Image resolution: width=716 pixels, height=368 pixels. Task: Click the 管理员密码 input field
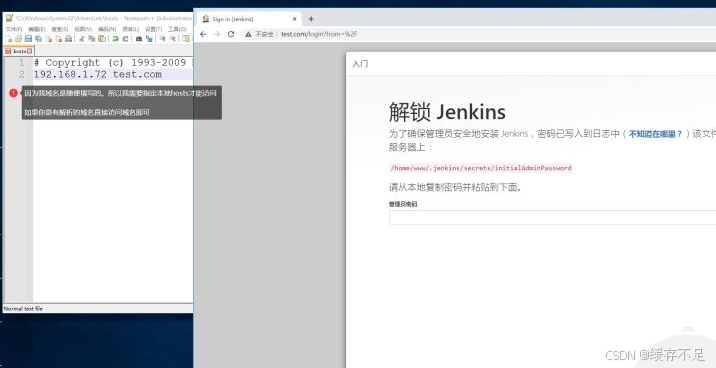[553, 217]
